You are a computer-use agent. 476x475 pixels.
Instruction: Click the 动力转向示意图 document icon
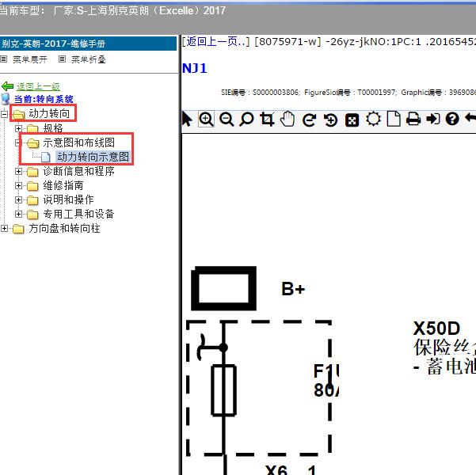tap(46, 158)
